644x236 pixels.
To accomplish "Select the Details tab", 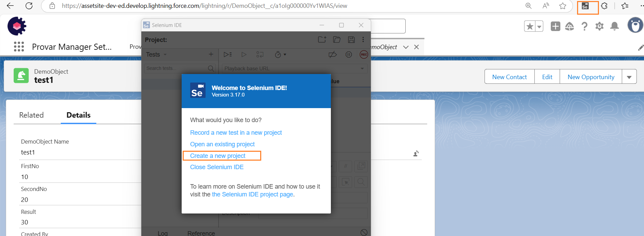I will tap(79, 115).
